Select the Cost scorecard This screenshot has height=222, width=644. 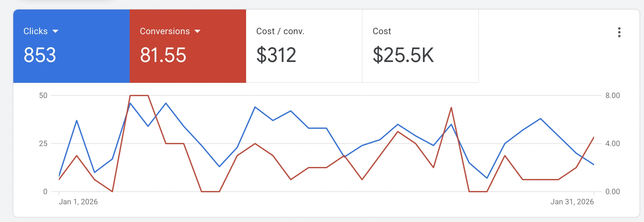coord(420,46)
